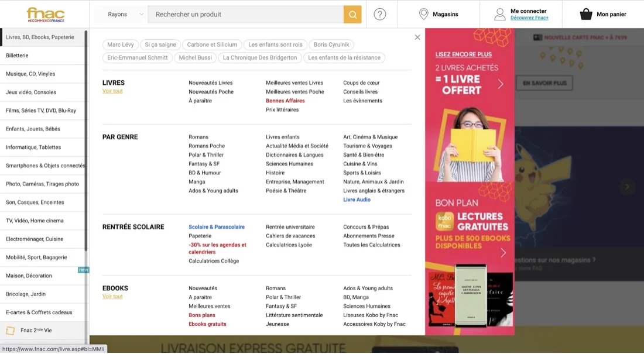Click Les enfants de la résistance chip
Image resolution: width=644 pixels, height=354 pixels.
[344, 58]
